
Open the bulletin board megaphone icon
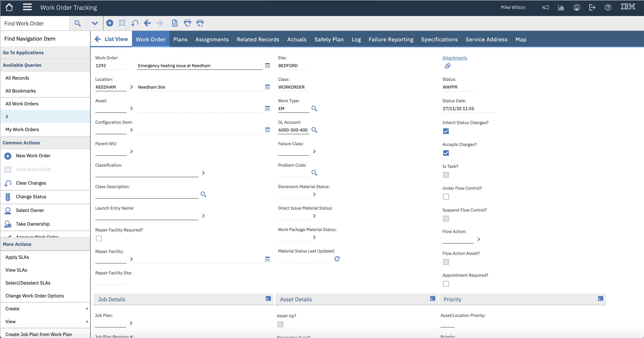tap(545, 7)
